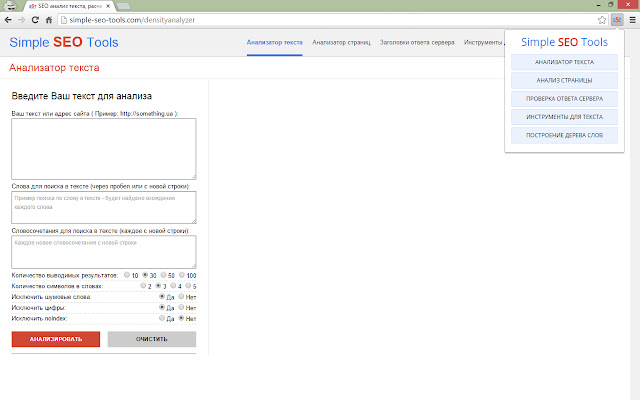Click the browser forward arrow
This screenshot has height=400, width=640.
click(22, 20)
